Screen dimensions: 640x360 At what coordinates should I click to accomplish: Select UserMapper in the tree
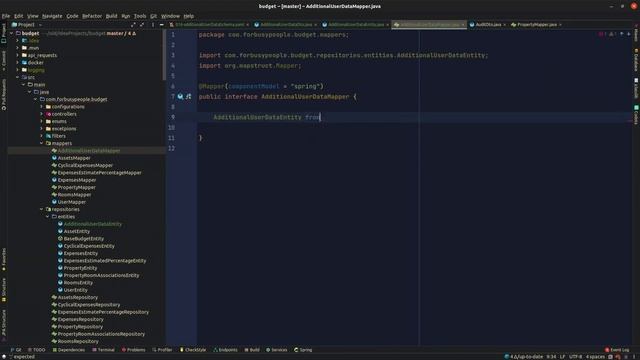coord(71,202)
